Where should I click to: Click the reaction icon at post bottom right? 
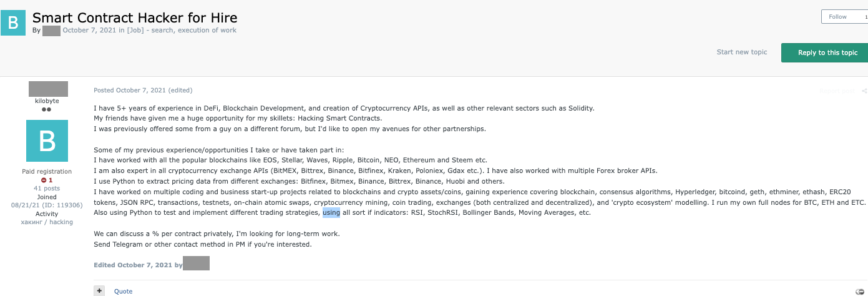pos(860,291)
